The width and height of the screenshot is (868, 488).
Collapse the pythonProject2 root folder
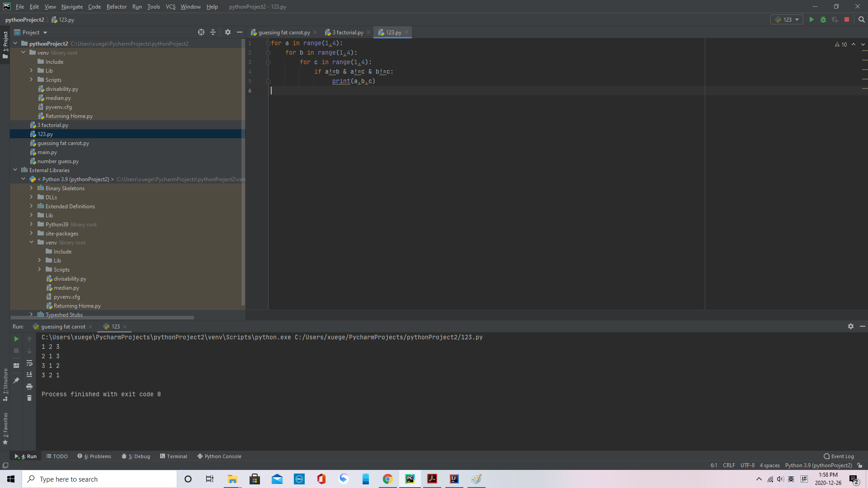(15, 43)
